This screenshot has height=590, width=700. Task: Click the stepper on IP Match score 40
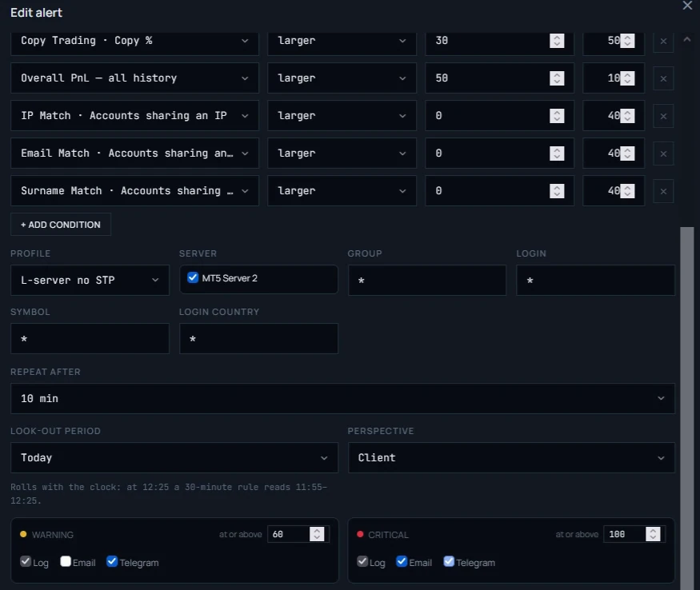click(627, 116)
